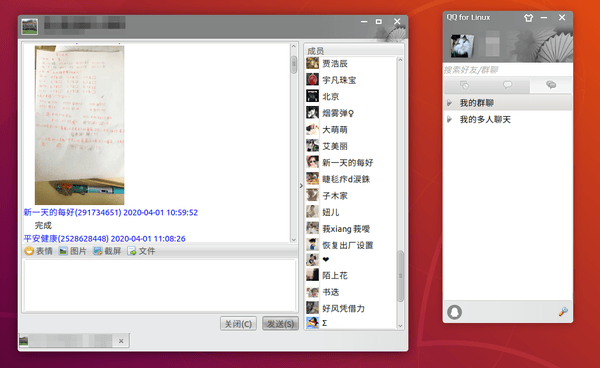Select member avatar of 烟雾弹
Image resolution: width=600 pixels, height=368 pixels.
(x=312, y=112)
